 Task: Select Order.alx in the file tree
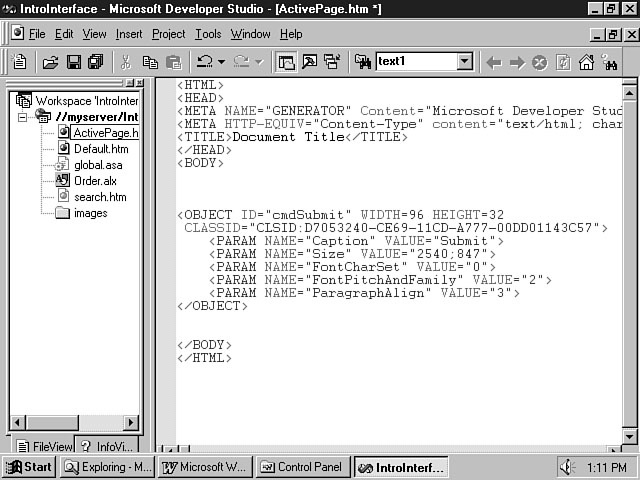pyautogui.click(x=95, y=181)
